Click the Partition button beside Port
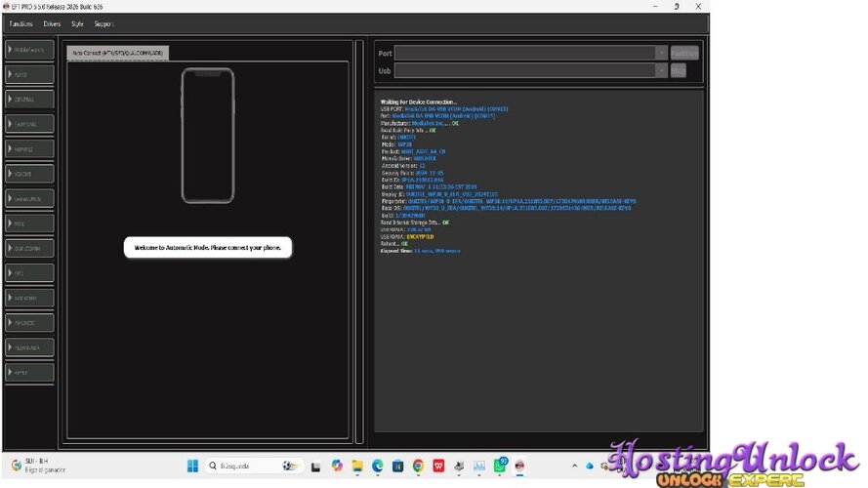The width and height of the screenshot is (868, 488). coord(684,53)
